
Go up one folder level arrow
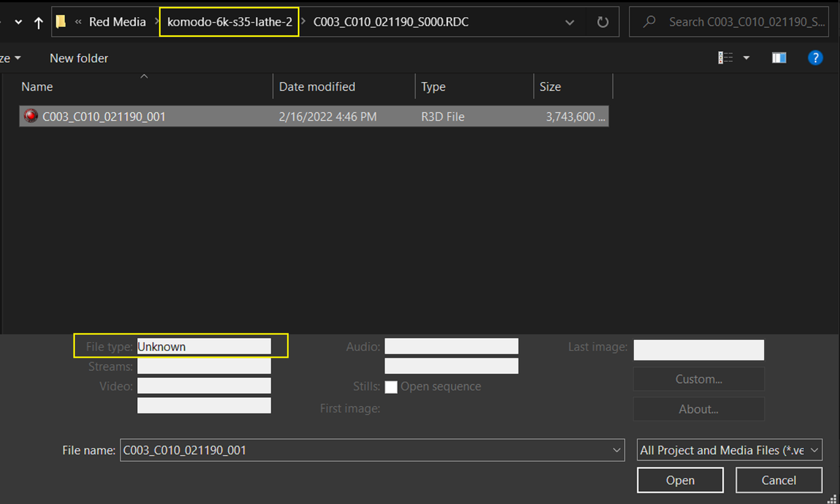(38, 22)
